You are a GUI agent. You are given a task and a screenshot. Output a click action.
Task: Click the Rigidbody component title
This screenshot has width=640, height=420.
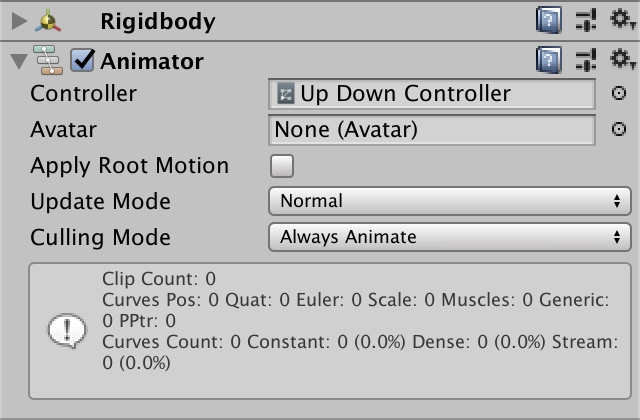[x=158, y=22]
